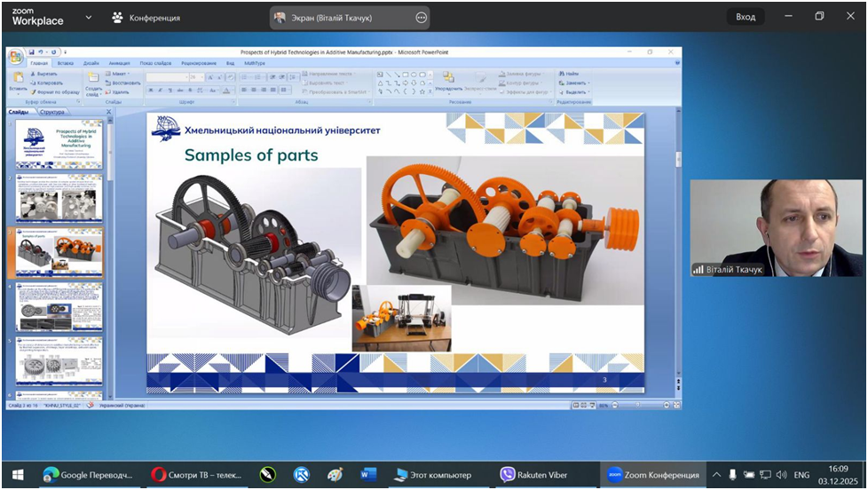Toggle bold formatting in Font group
The height and width of the screenshot is (490, 868).
coord(150,91)
